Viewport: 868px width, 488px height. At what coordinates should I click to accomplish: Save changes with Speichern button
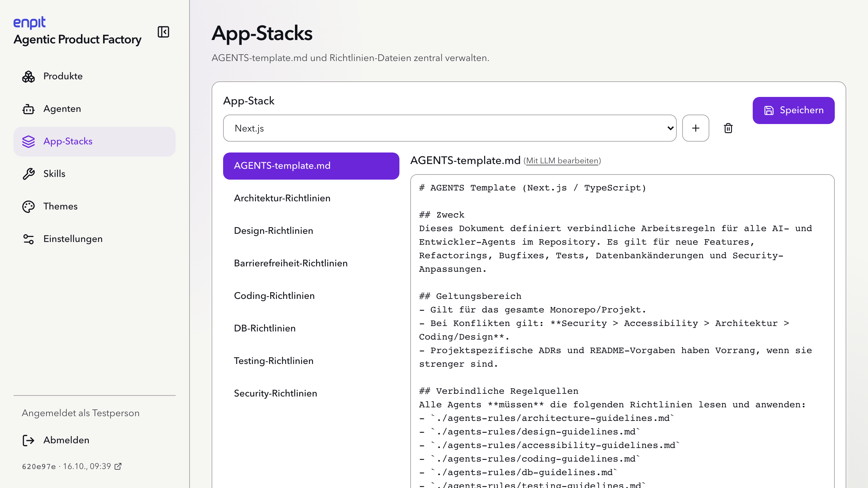tap(793, 110)
